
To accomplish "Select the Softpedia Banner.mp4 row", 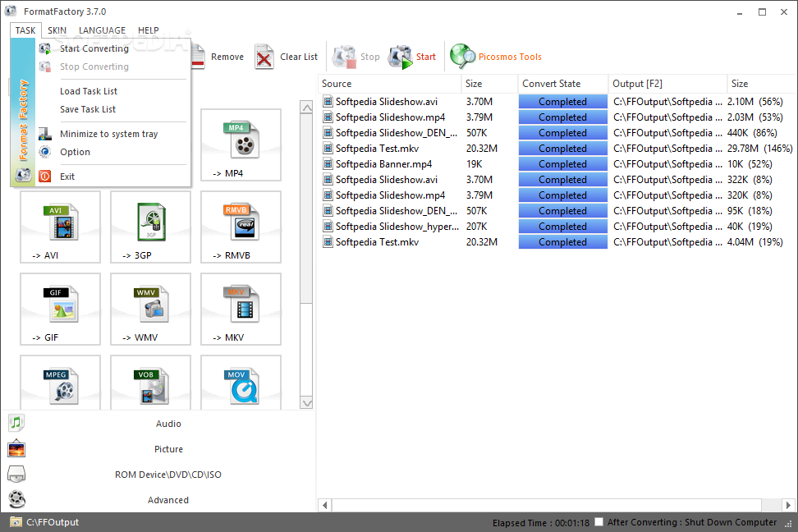I will click(557, 164).
